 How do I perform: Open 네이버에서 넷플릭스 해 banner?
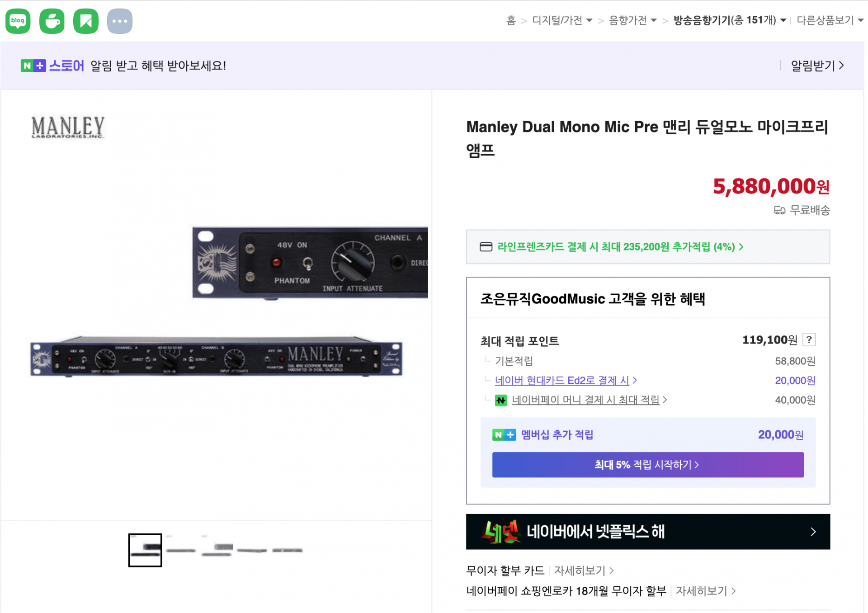[x=648, y=532]
